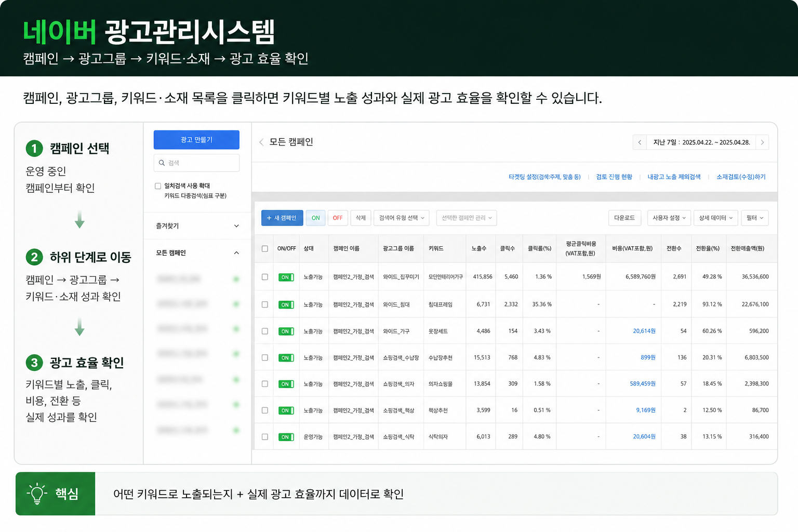Image resolution: width=798 pixels, height=532 pixels.
Task: Toggle ON switch for 의자쇼핑몰 row
Action: click(286, 384)
